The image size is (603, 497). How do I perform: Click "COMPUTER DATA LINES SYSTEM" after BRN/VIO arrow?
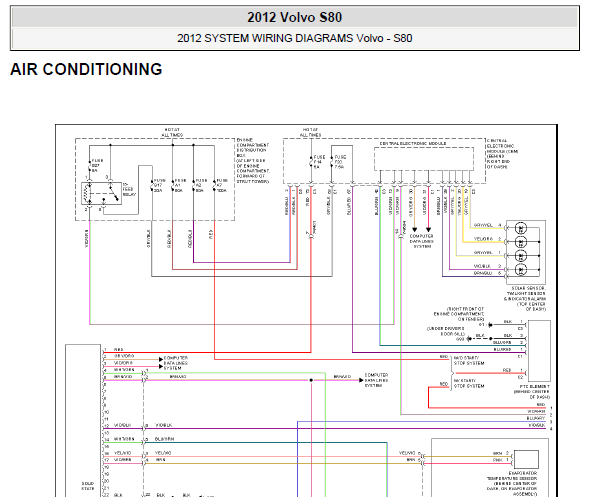point(376,380)
